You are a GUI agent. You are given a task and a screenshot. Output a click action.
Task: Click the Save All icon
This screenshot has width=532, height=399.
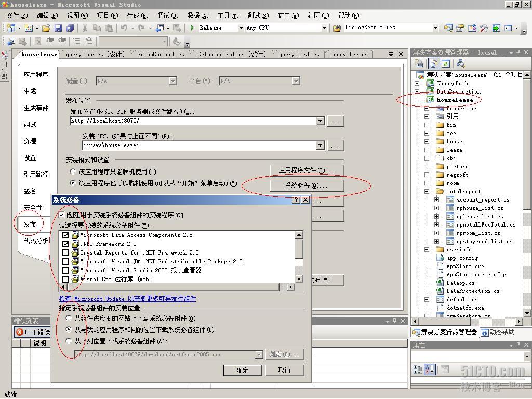(70, 28)
